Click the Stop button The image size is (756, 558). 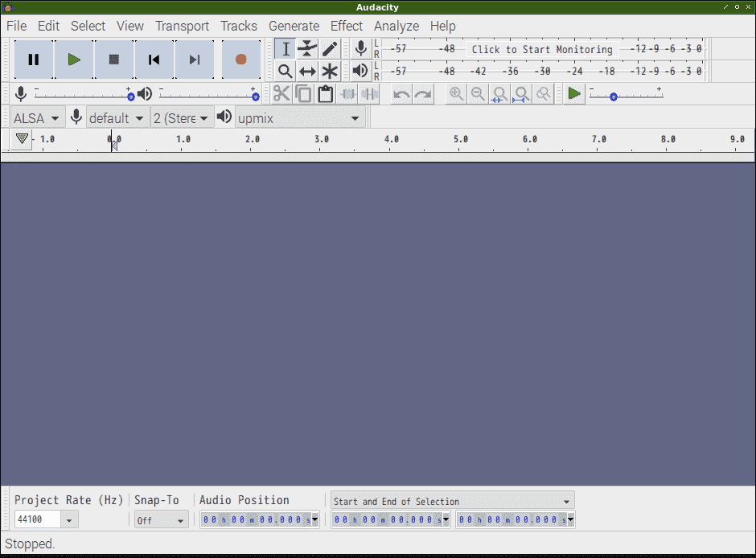[113, 59]
